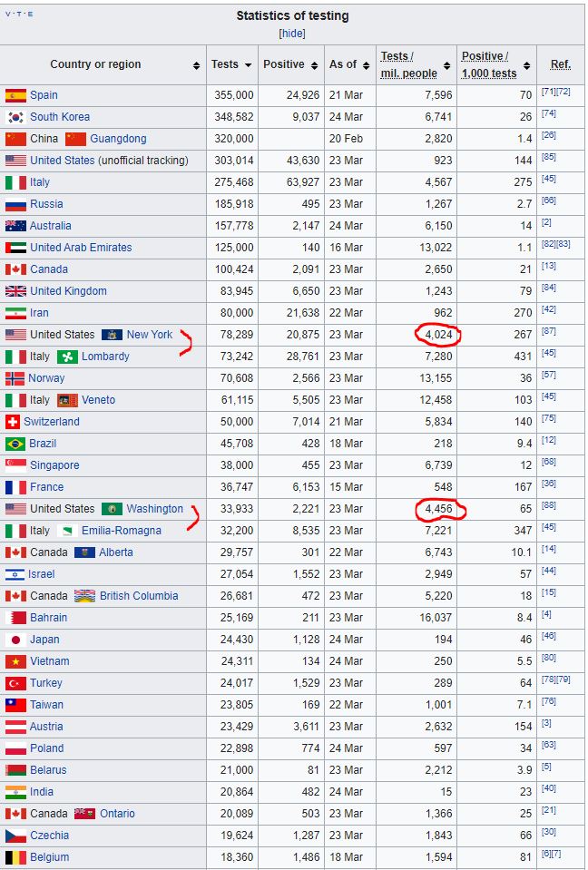The height and width of the screenshot is (870, 588).
Task: Click the South Korea flag icon
Action: click(x=15, y=117)
